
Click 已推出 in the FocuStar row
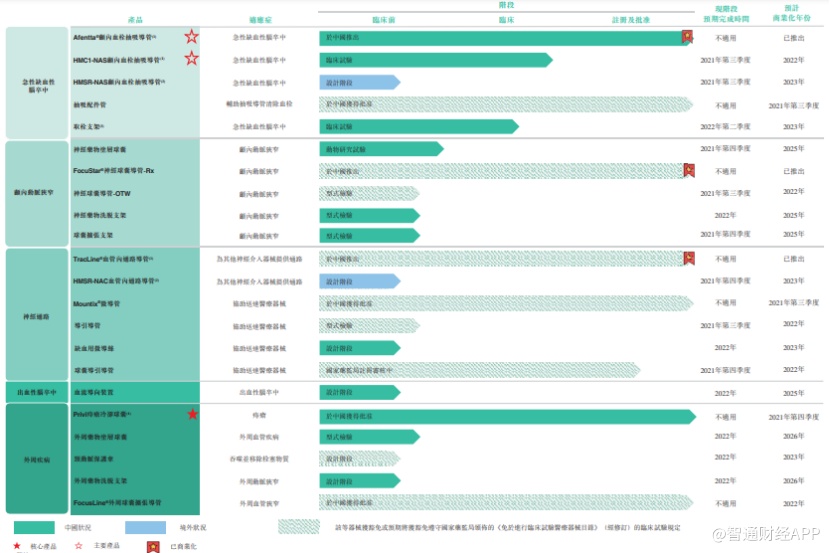tap(793, 171)
